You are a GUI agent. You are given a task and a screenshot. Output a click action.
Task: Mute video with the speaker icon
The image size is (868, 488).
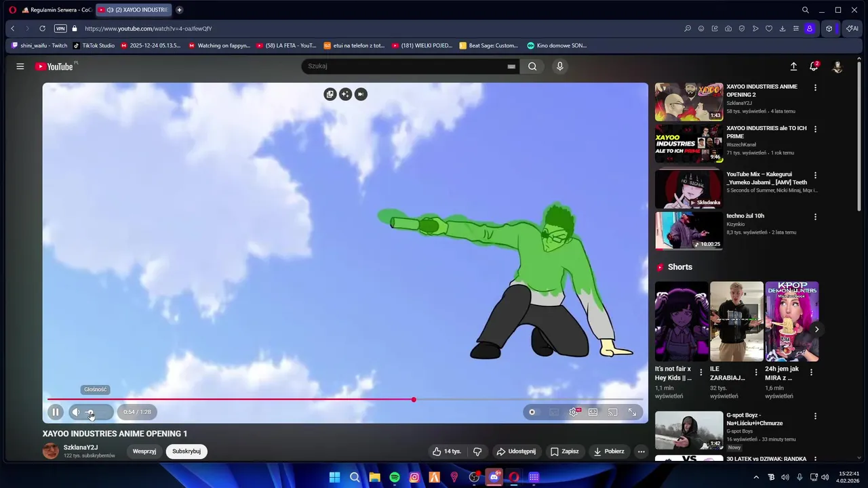[76, 411]
